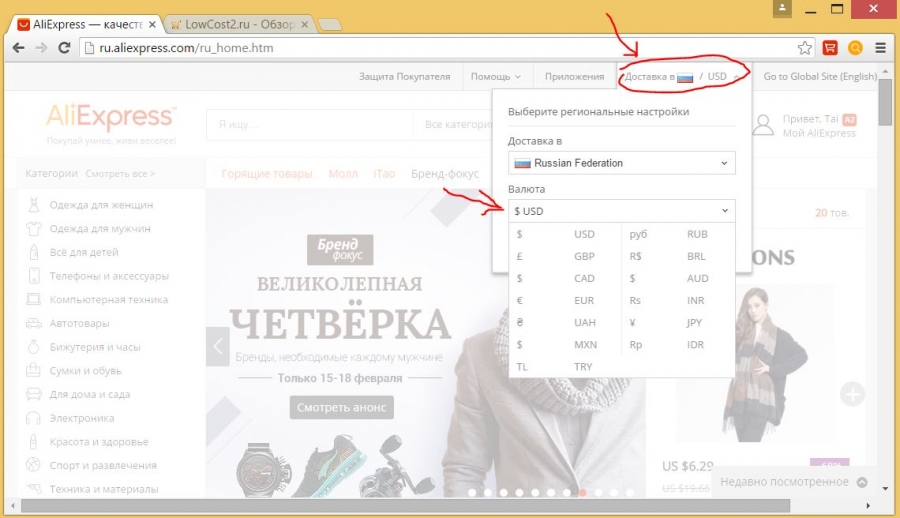Open the Chrome user profile icon
The height and width of the screenshot is (518, 900).
point(782,9)
